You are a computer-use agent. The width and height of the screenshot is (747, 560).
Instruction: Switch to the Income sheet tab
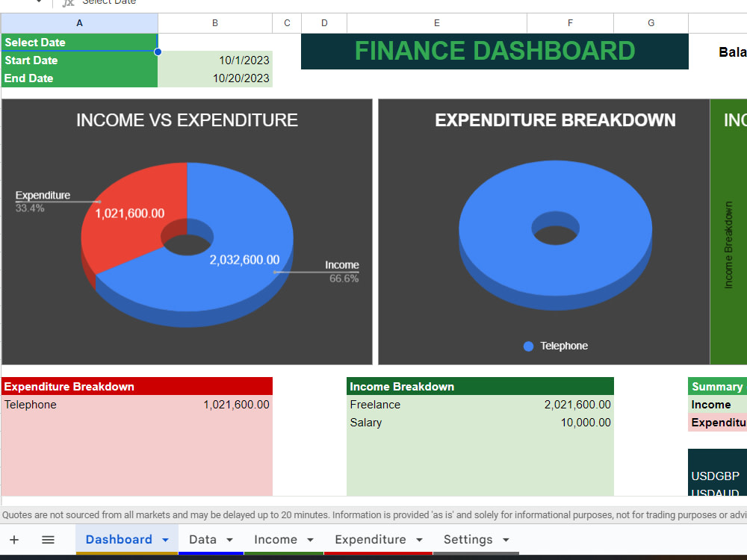point(276,540)
